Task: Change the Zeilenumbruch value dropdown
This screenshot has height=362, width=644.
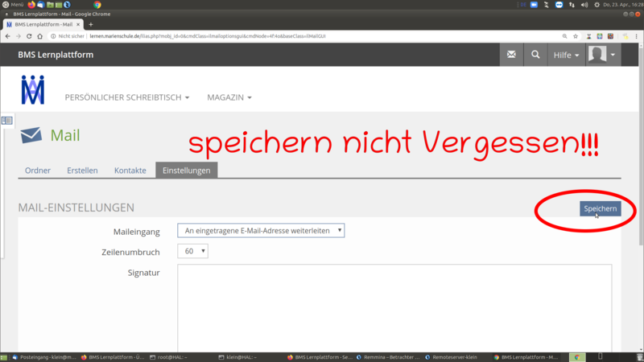Action: click(x=192, y=252)
